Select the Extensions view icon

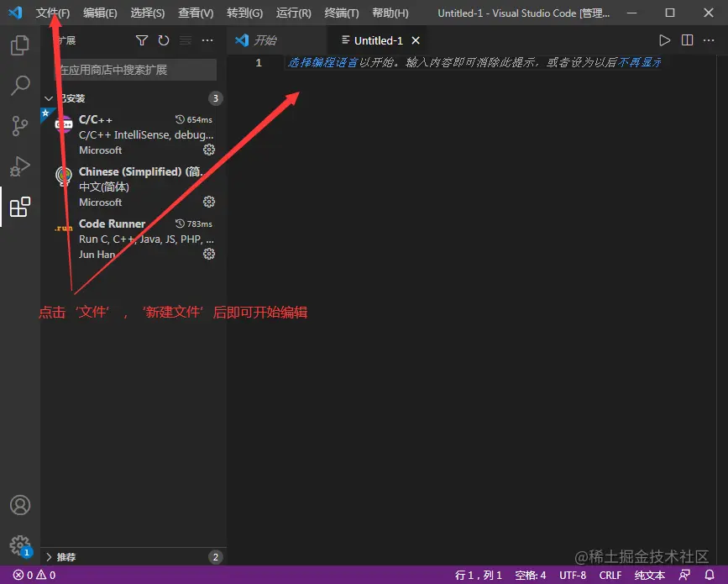click(20, 207)
